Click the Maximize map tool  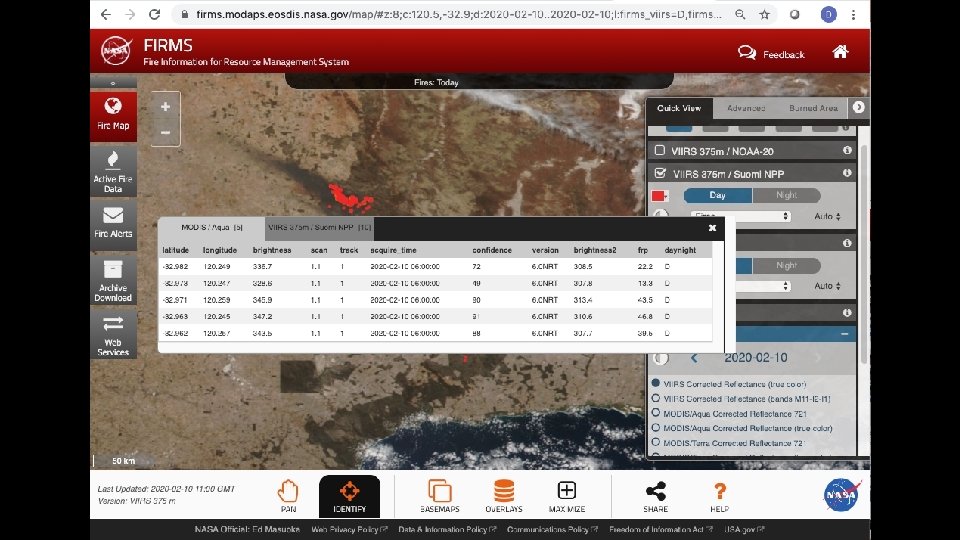(x=566, y=496)
